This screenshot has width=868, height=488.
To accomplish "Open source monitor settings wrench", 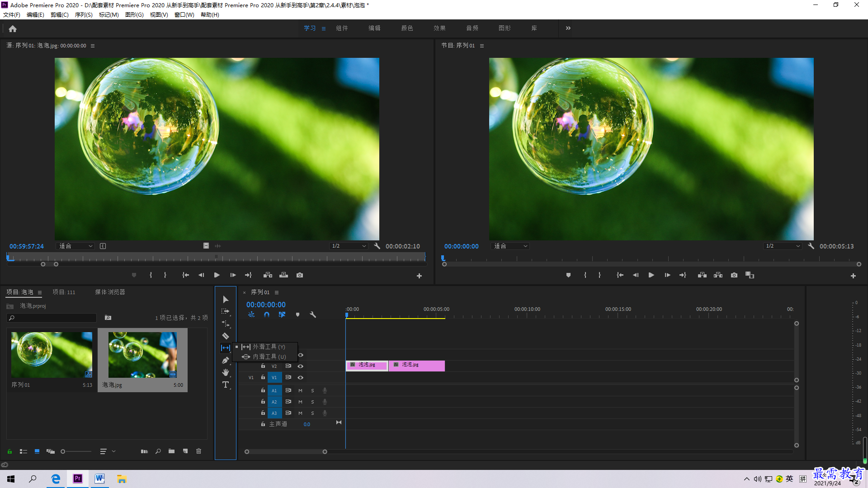I will (377, 246).
